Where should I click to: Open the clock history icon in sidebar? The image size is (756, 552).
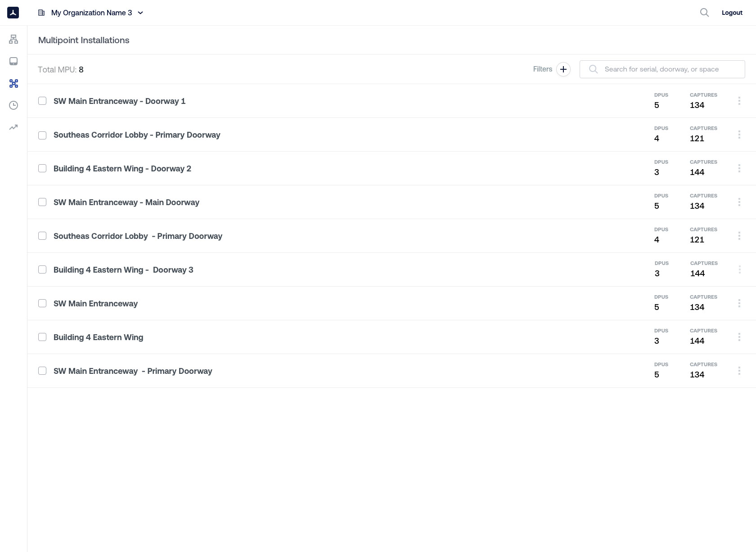[x=13, y=105]
